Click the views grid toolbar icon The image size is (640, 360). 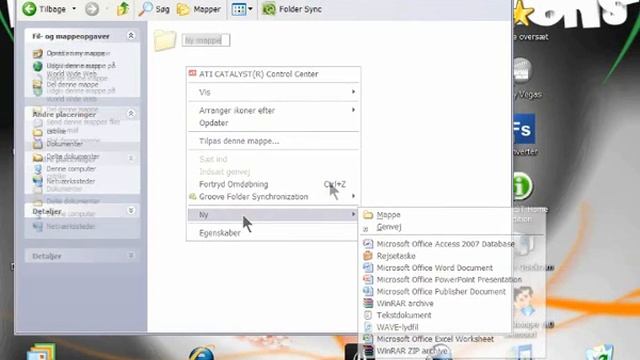[x=239, y=9]
